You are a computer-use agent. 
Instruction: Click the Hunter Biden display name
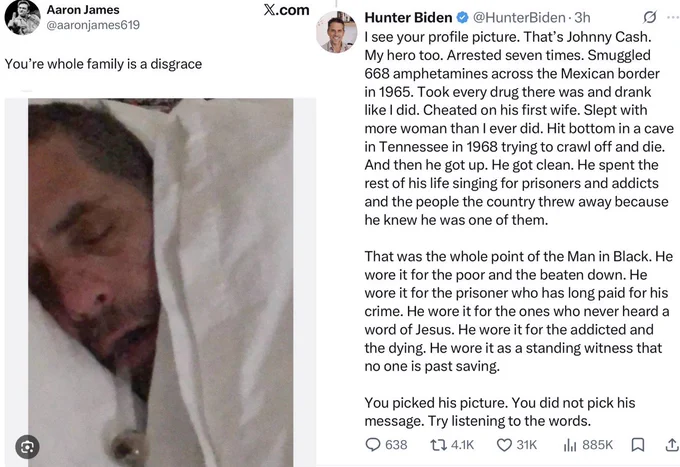[409, 18]
